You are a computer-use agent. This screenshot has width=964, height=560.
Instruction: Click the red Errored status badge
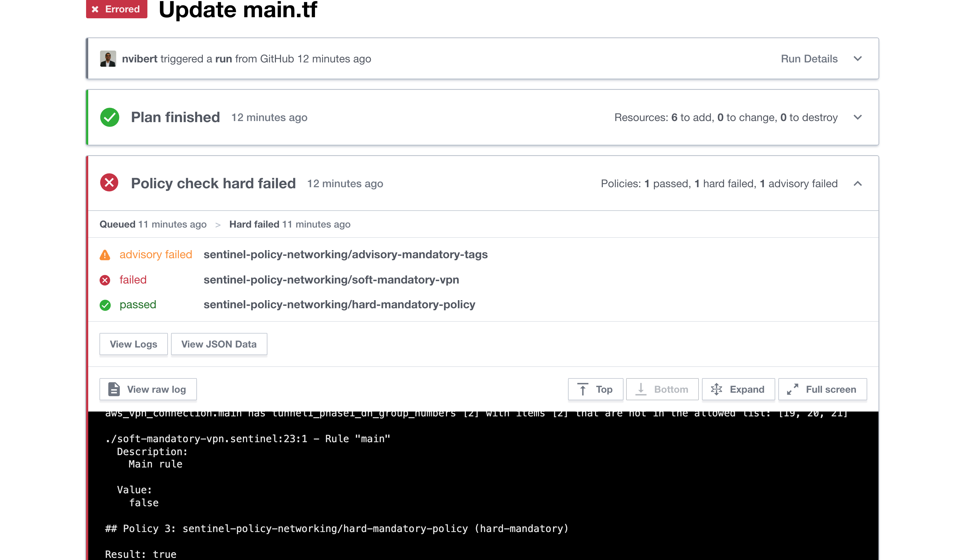pos(116,9)
